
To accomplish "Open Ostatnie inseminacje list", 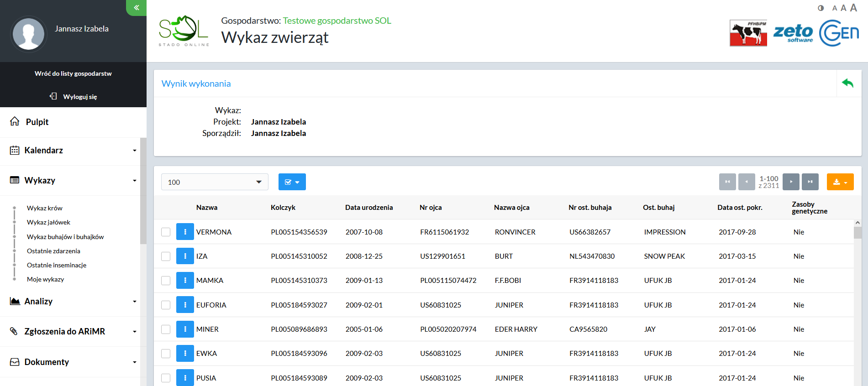I will click(57, 265).
